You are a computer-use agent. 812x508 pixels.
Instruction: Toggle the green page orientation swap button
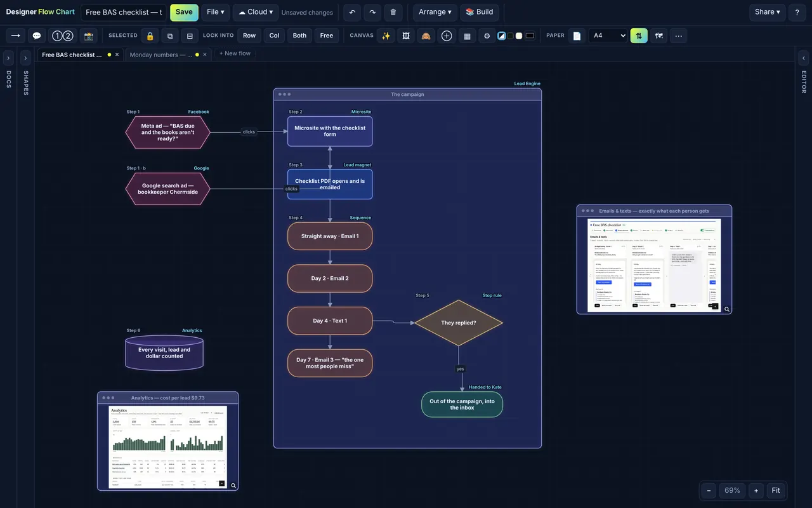[x=639, y=36]
